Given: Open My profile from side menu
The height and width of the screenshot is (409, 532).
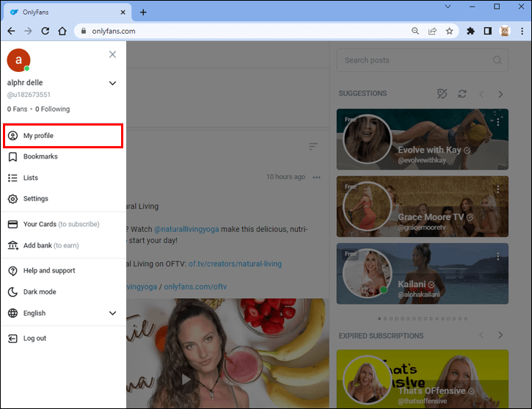Looking at the screenshot, I should coord(63,136).
